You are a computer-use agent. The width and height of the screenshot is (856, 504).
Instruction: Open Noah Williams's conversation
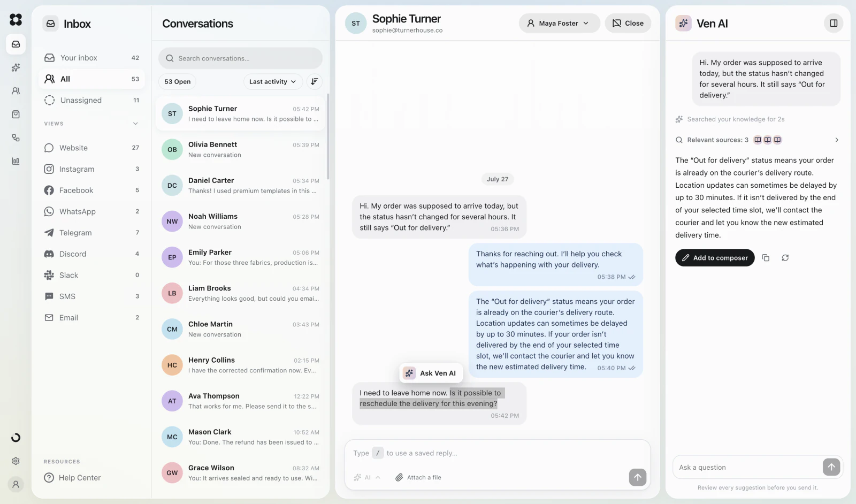[241, 221]
